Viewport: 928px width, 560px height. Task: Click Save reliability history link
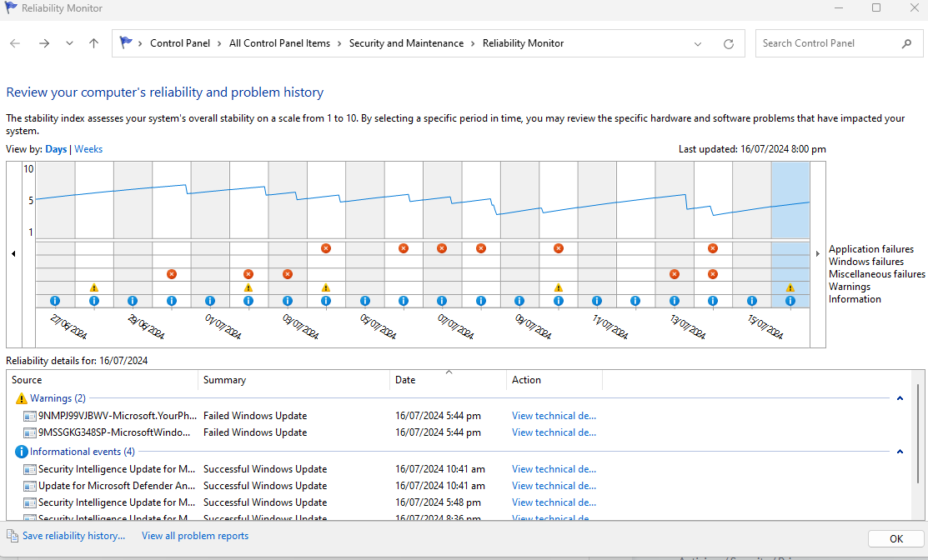point(73,536)
